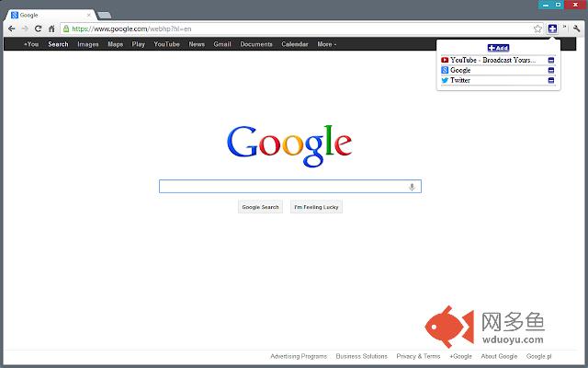Open Gmail from the Google bar
588x368 pixels.
(x=222, y=44)
